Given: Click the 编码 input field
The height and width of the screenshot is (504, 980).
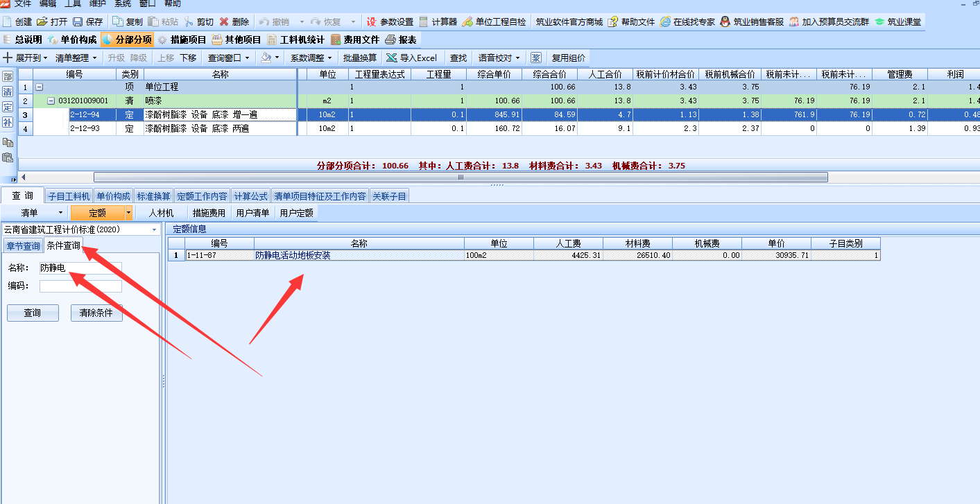Looking at the screenshot, I should point(80,286).
